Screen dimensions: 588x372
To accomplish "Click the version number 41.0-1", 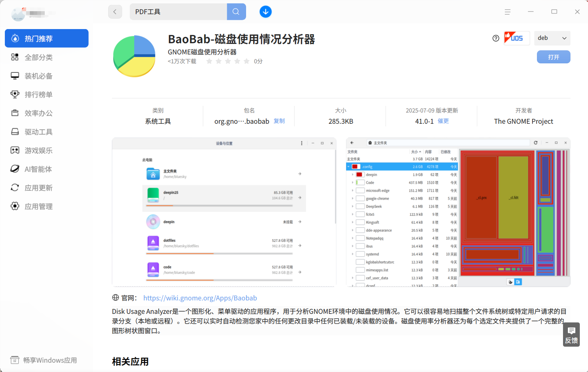I will tap(424, 121).
